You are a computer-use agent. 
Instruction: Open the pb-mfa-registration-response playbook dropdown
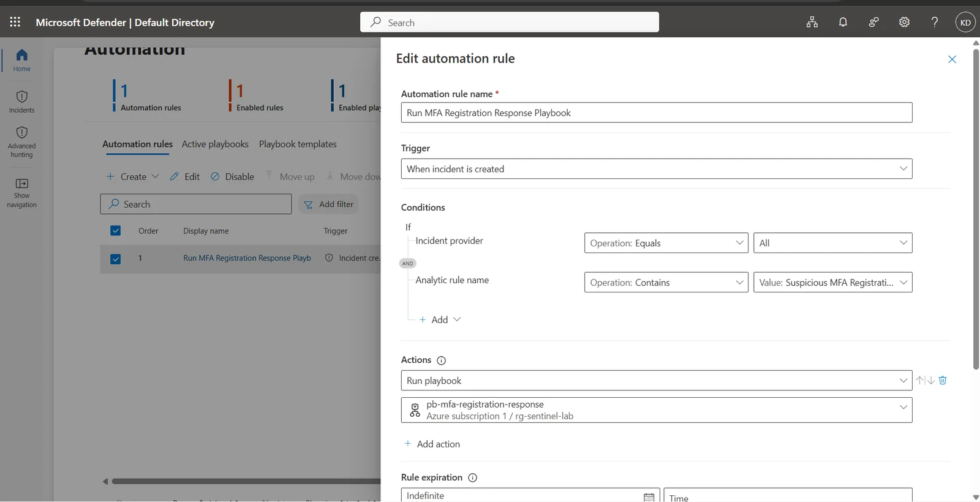pyautogui.click(x=657, y=410)
